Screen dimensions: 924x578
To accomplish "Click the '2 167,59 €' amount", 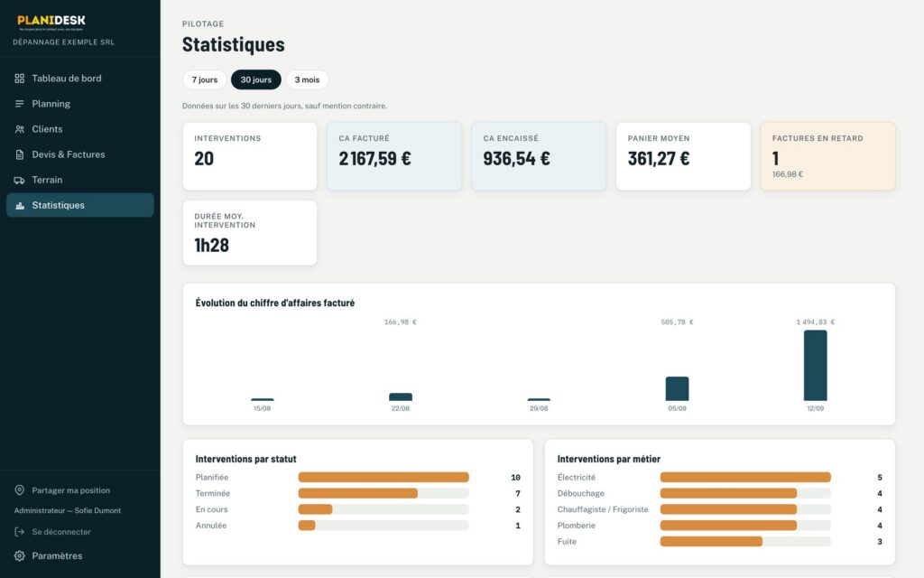I will (x=374, y=159).
